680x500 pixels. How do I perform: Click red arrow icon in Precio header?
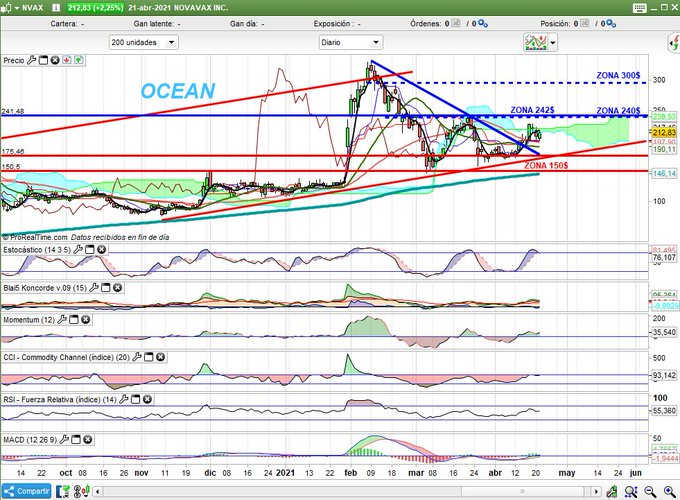pos(67,60)
